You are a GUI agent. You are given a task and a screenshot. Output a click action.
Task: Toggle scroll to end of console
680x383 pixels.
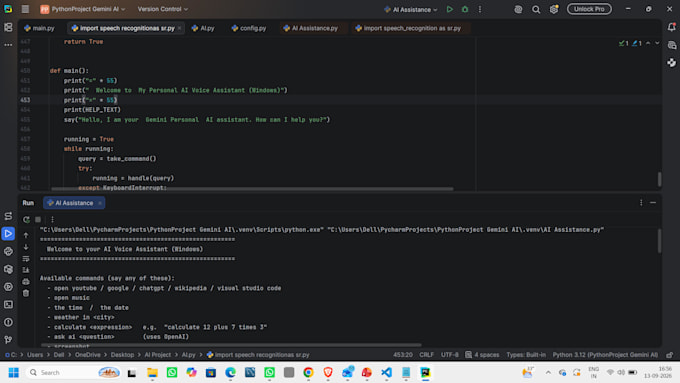coord(26,270)
